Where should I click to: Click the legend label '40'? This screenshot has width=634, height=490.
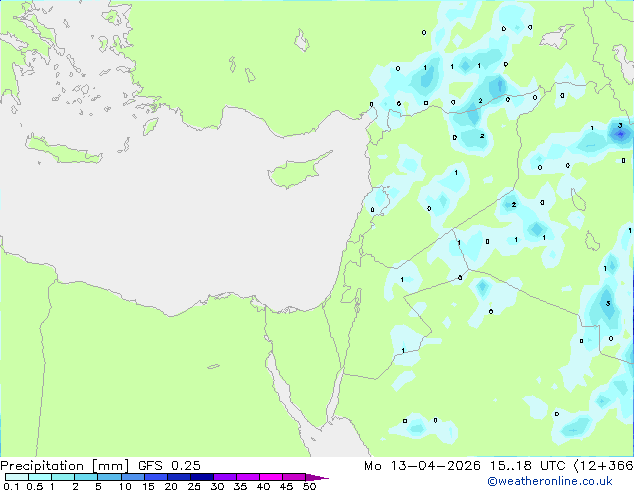pos(263,486)
